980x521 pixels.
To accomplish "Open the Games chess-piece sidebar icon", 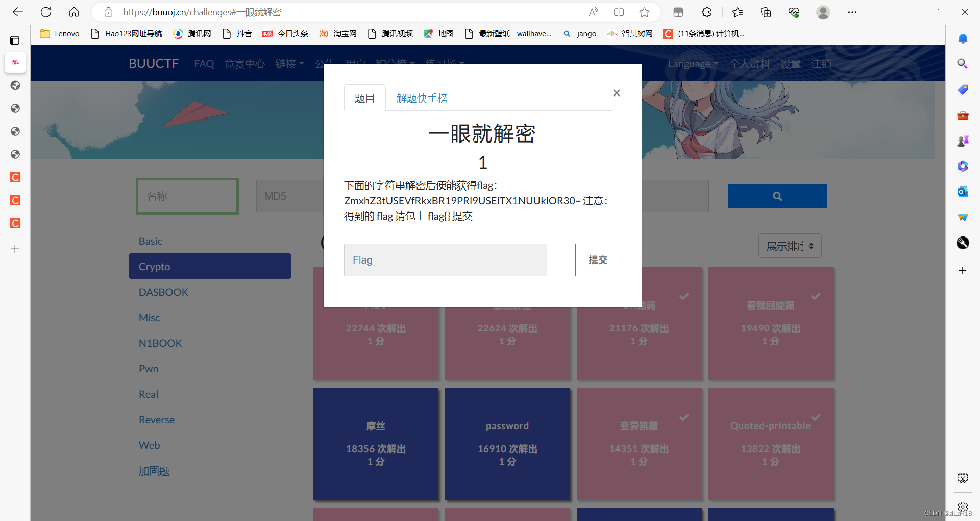I will click(x=963, y=140).
